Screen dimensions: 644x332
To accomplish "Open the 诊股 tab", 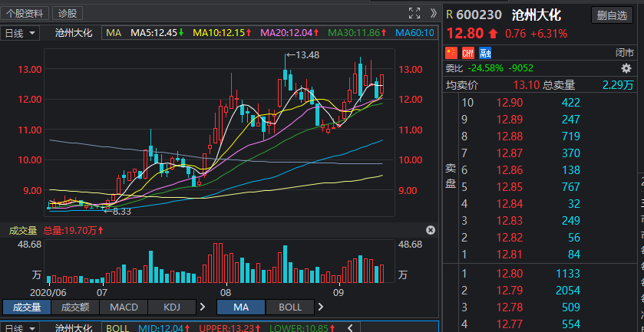I will (68, 13).
